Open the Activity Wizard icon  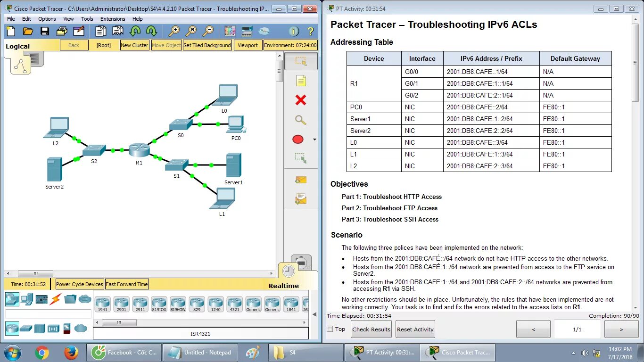79,32
